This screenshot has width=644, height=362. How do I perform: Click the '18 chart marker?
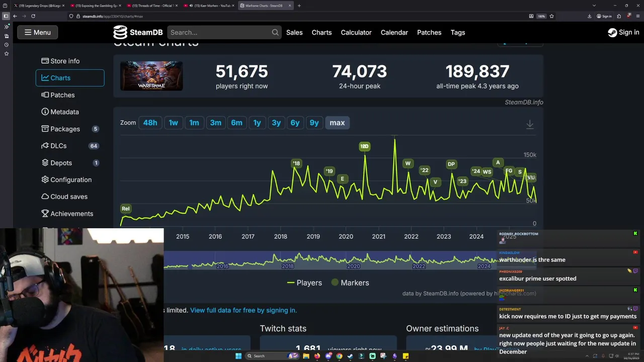click(x=296, y=163)
